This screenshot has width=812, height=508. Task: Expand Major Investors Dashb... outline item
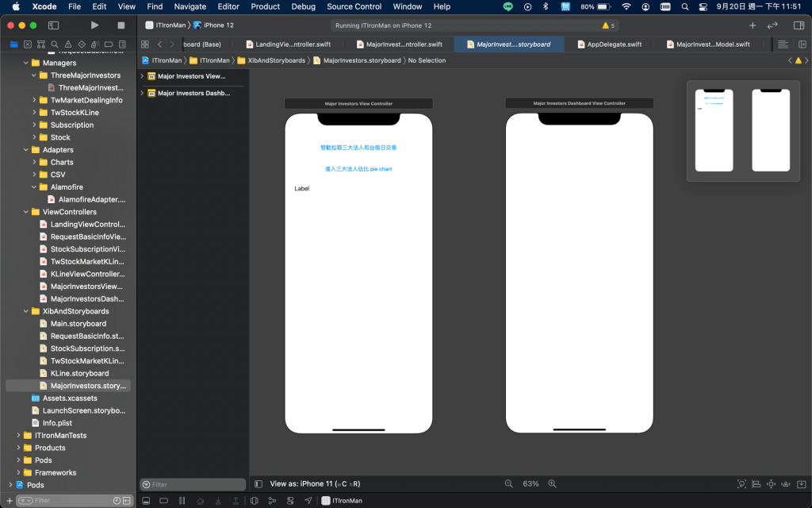click(143, 94)
